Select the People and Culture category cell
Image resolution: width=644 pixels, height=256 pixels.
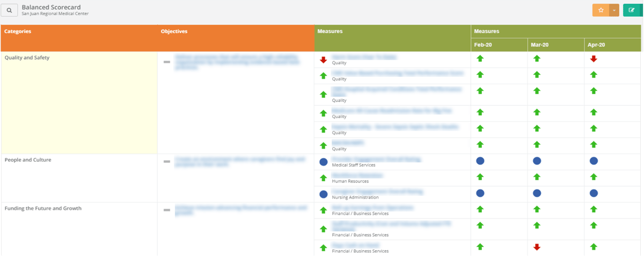click(79, 178)
